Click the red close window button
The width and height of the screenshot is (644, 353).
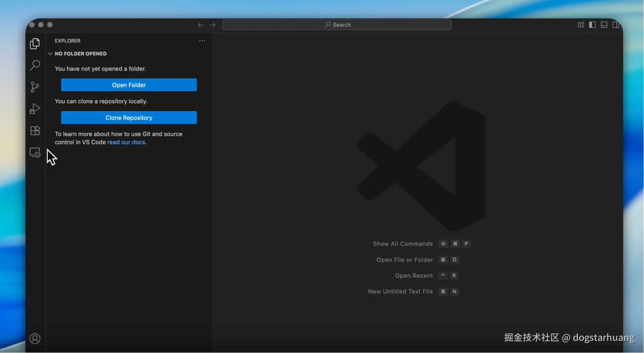[32, 25]
